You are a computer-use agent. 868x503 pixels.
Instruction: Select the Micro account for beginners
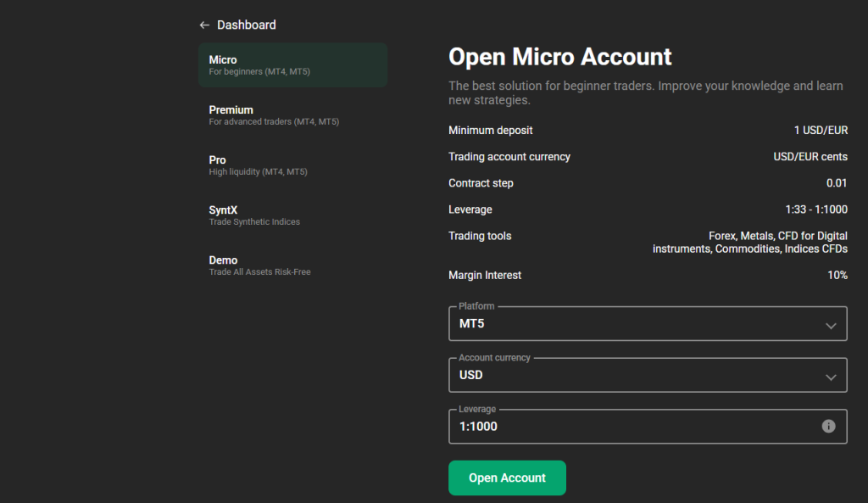pos(292,64)
